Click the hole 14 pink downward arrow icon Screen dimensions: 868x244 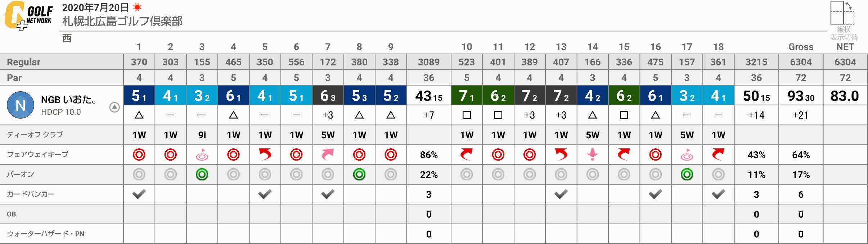592,155
